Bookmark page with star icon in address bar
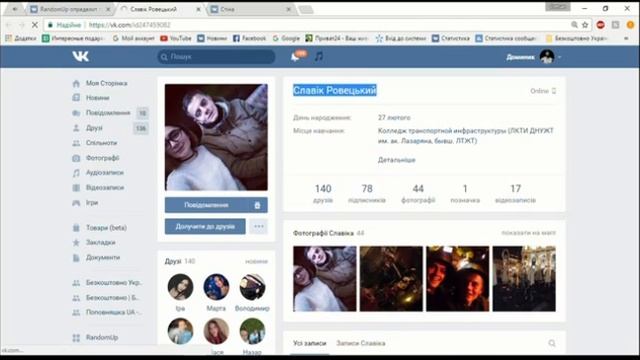This screenshot has width=640, height=360. 585,25
